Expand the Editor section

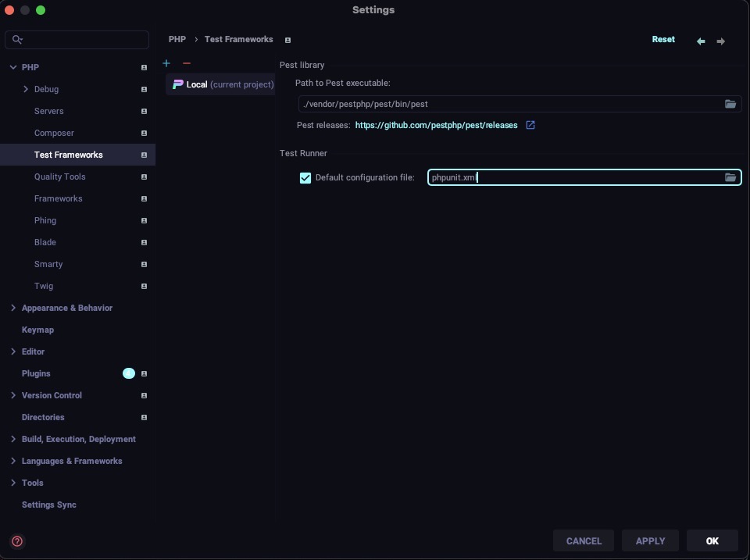[x=13, y=351]
